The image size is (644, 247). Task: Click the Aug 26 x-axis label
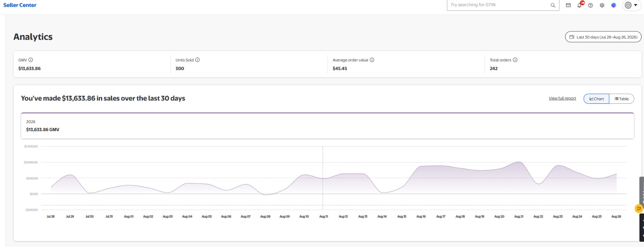(x=616, y=216)
